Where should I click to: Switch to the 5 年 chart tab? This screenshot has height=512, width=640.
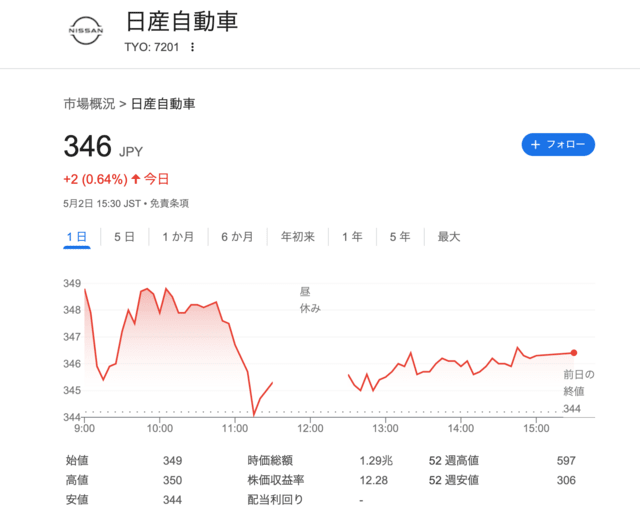tap(400, 237)
